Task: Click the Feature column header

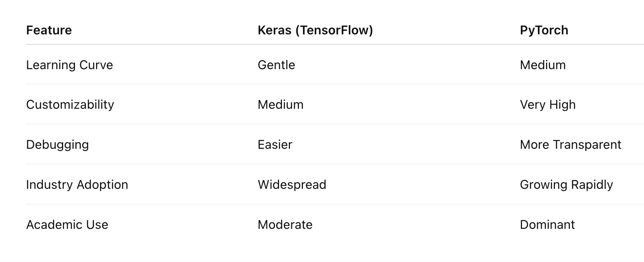Action: [49, 30]
